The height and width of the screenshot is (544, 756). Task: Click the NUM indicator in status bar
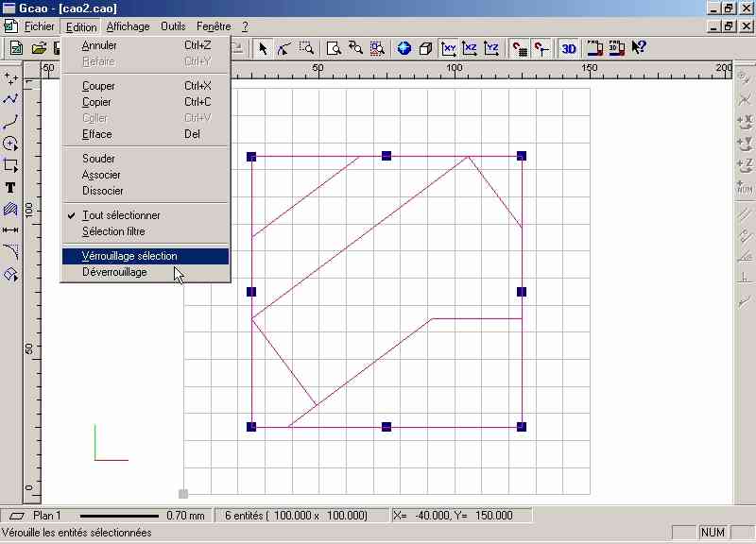coord(713,533)
